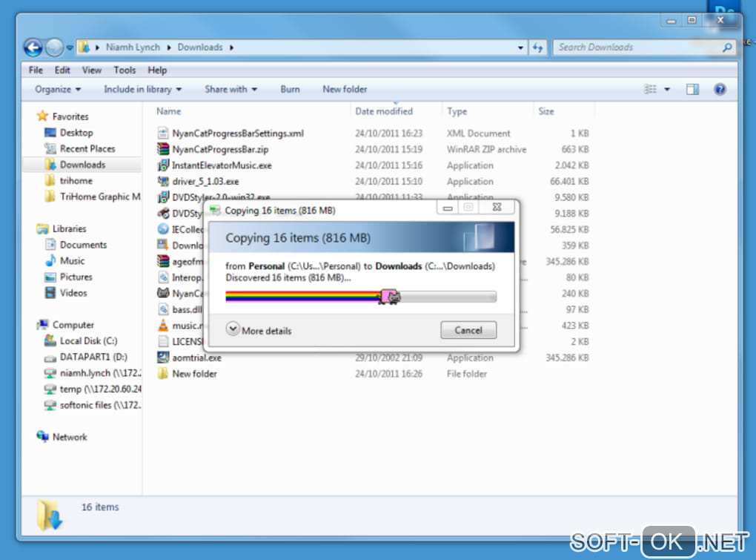Screen dimensions: 756x560
Task: Click the Downloads folder icon in details pane
Action: (50, 515)
